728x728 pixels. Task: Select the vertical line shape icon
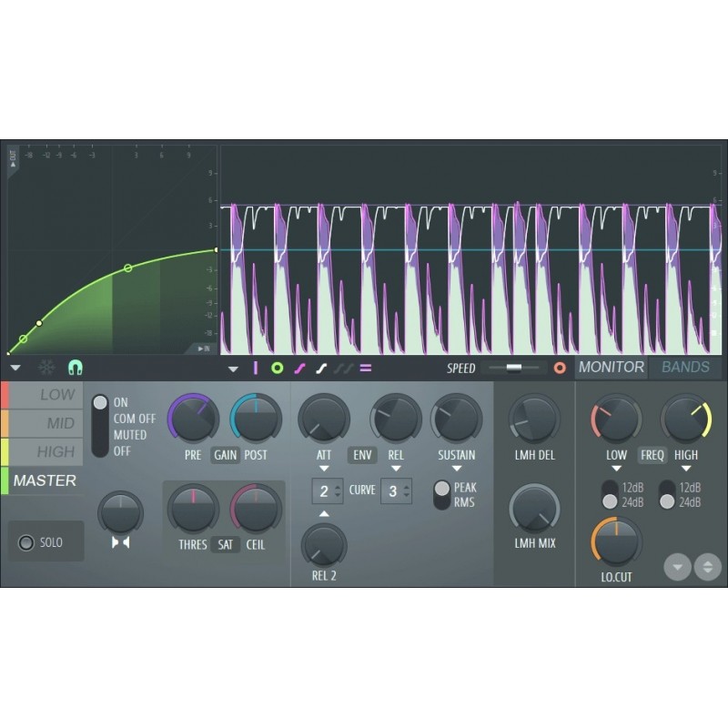coord(256,367)
